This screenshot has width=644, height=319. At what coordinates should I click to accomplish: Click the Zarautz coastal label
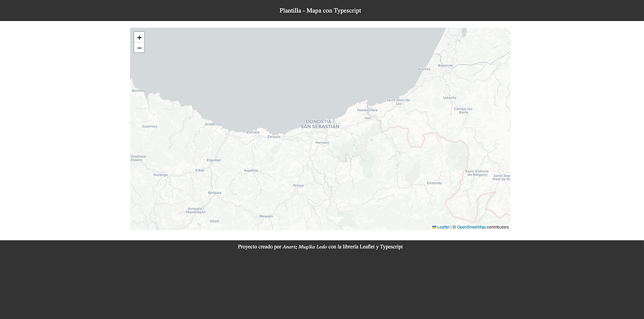point(274,136)
